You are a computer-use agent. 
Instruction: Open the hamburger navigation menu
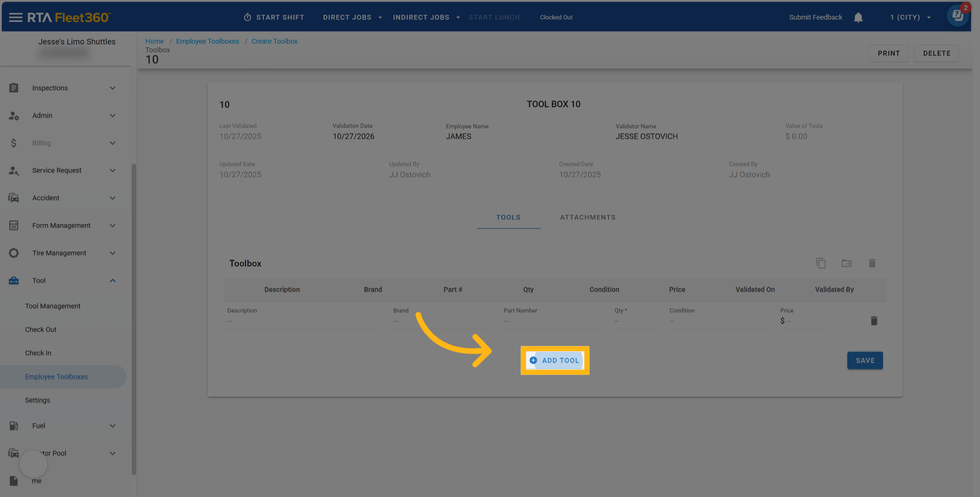[x=15, y=17]
